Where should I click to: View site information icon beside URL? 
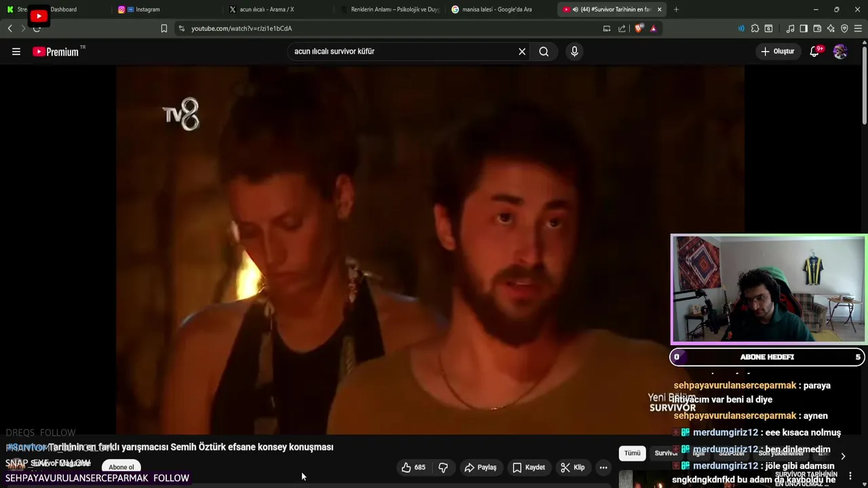point(181,28)
